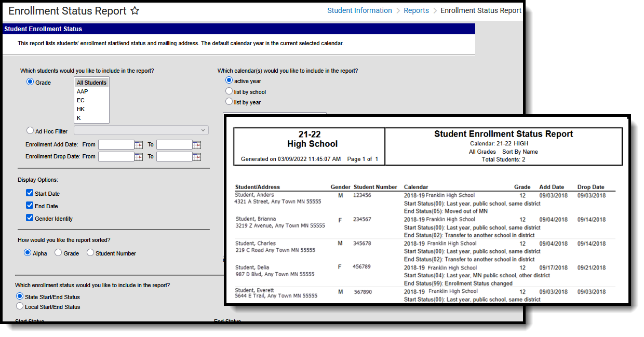Screen dimensions: 644x337
Task: Click Add Date column header in report
Action: click(x=552, y=187)
